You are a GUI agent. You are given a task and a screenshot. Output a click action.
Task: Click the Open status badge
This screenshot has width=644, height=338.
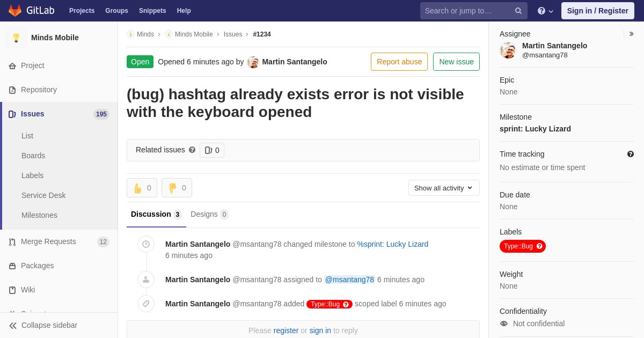click(x=140, y=62)
